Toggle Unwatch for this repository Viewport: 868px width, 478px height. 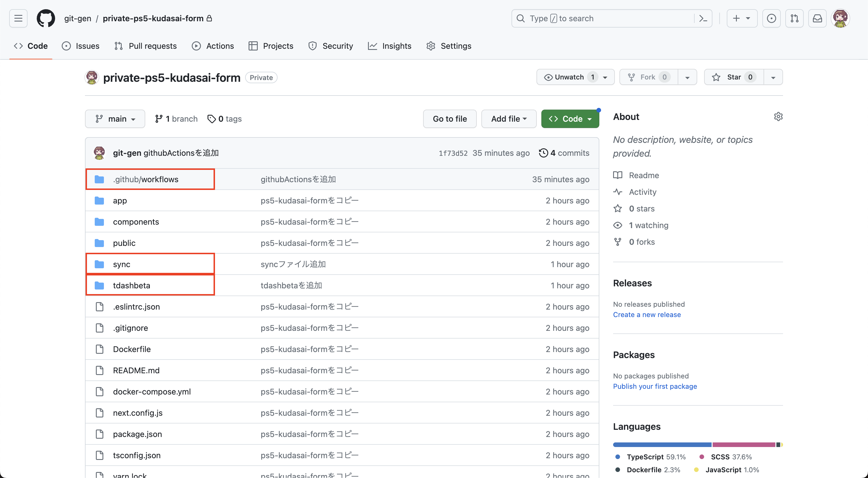[569, 77]
